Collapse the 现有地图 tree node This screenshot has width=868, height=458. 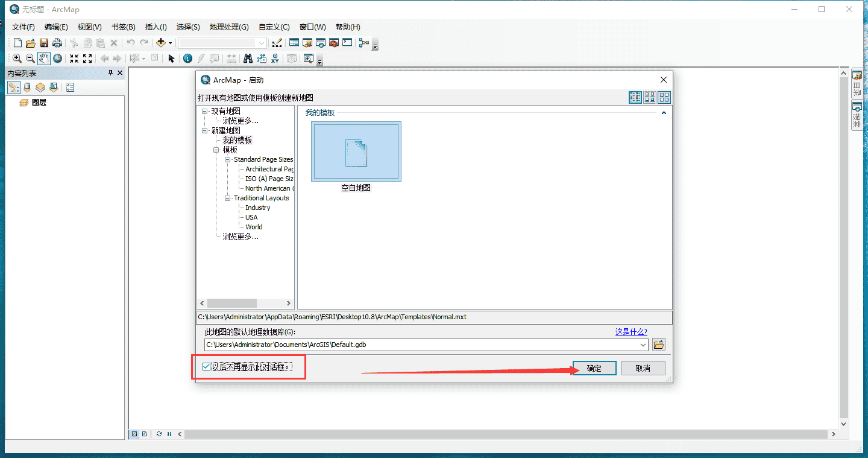point(205,111)
